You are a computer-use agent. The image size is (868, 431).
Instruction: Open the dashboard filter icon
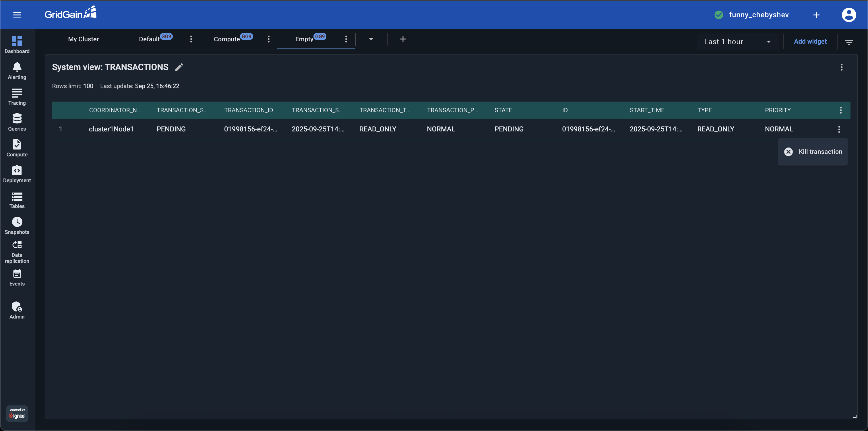click(x=849, y=42)
